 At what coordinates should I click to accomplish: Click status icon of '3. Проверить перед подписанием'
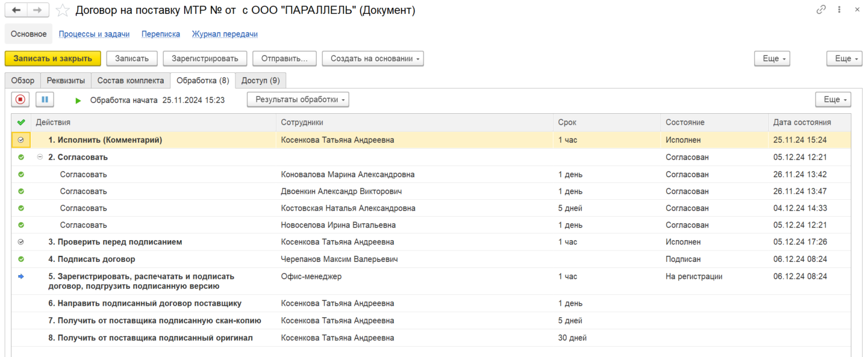[21, 242]
